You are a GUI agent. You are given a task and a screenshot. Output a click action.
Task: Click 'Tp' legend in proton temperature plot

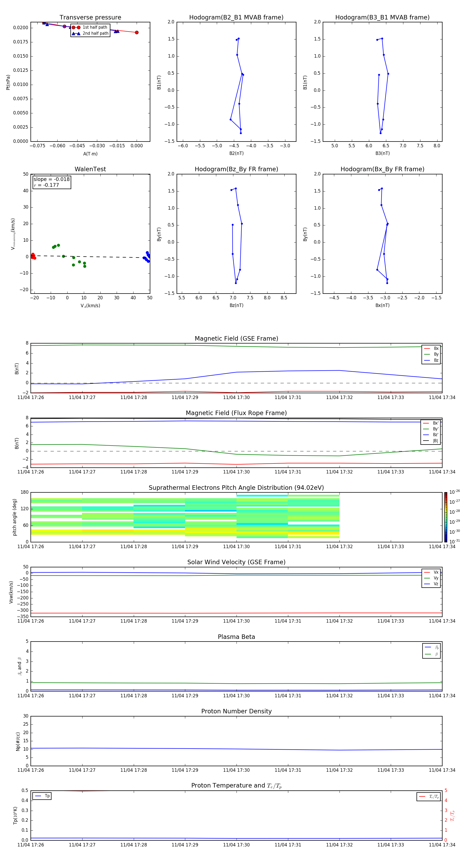click(x=42, y=796)
